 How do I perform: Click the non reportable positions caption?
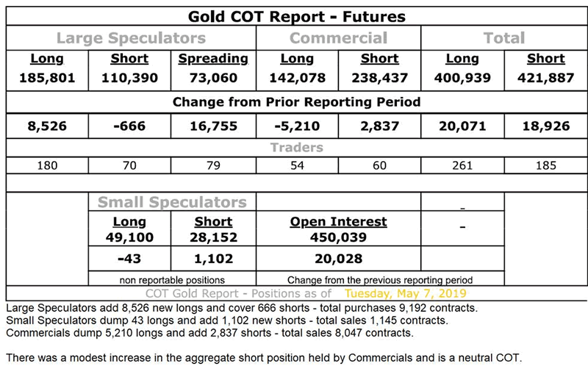click(172, 279)
